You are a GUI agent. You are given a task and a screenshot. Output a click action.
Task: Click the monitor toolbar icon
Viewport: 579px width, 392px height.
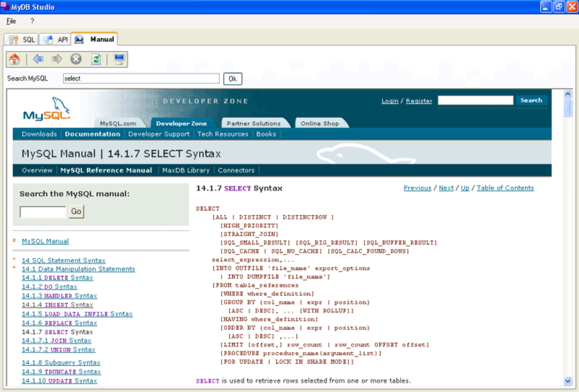(119, 59)
